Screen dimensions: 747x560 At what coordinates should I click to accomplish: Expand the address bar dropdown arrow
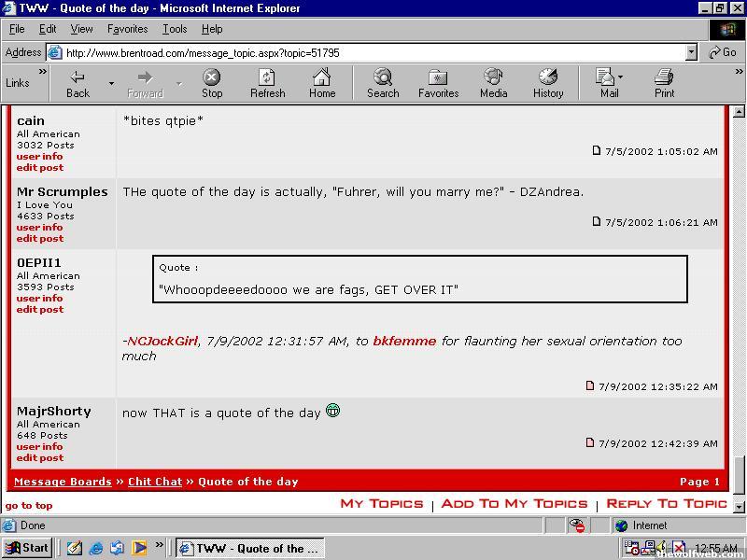pyautogui.click(x=691, y=53)
